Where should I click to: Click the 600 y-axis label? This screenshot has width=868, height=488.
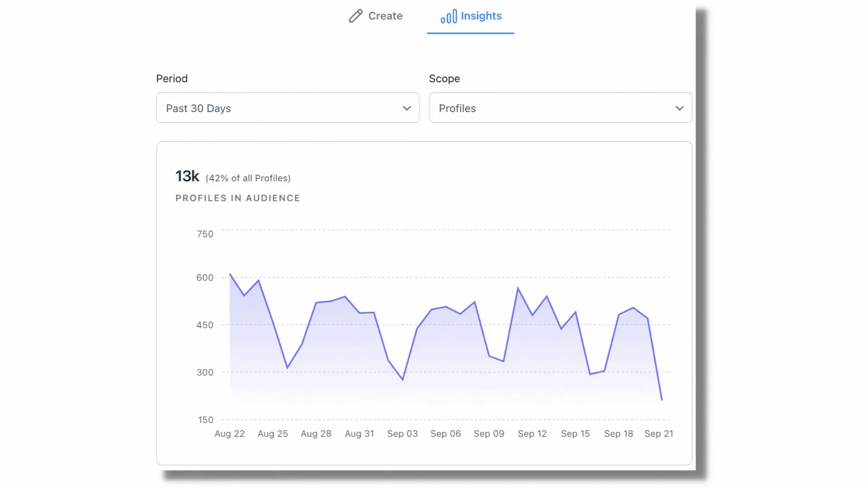205,278
